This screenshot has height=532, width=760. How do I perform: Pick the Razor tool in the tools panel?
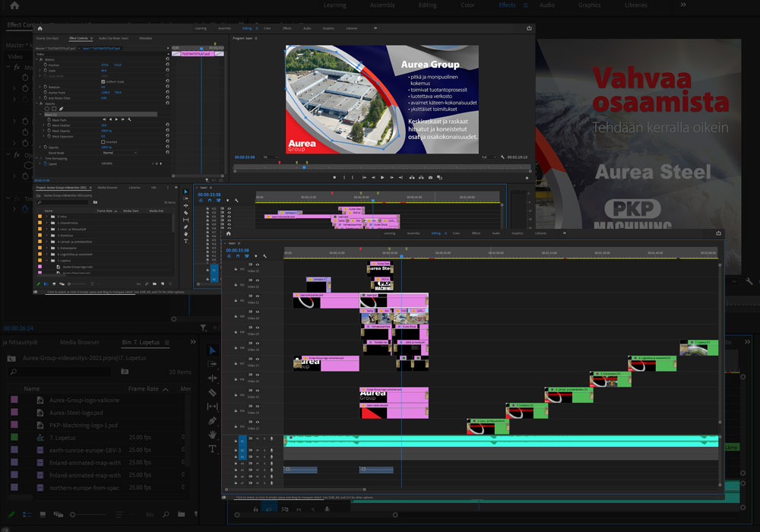[213, 392]
